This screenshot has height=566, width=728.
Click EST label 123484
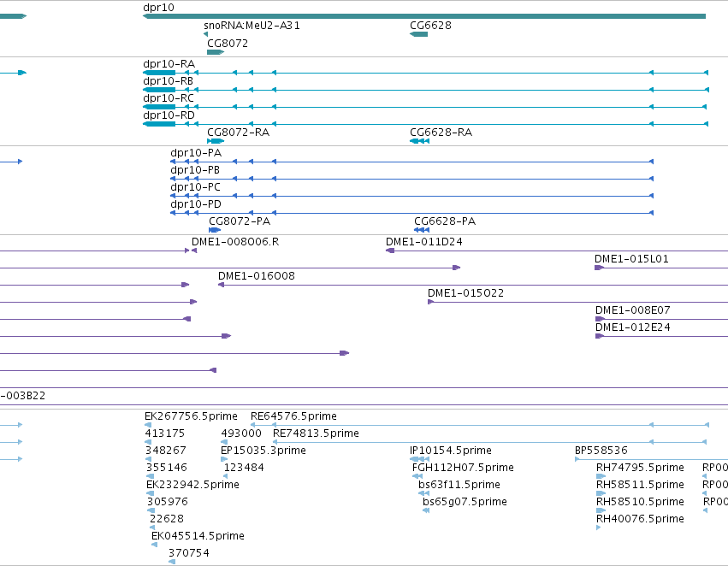[x=244, y=469]
